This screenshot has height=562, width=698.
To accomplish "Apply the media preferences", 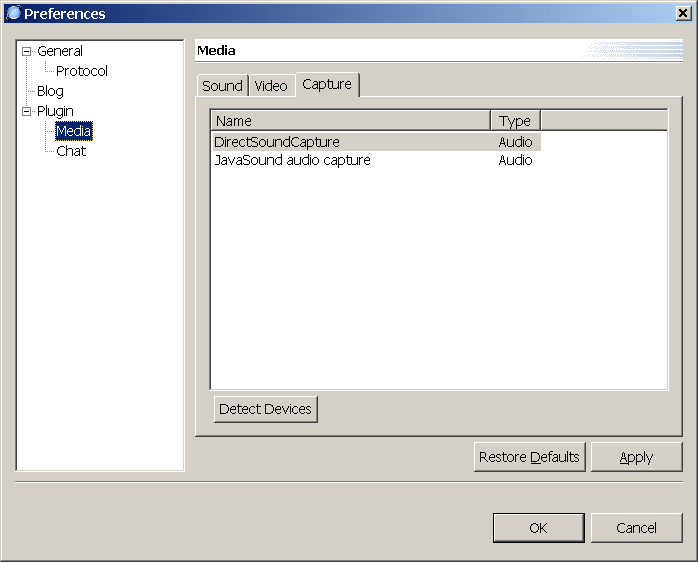I will coord(636,457).
